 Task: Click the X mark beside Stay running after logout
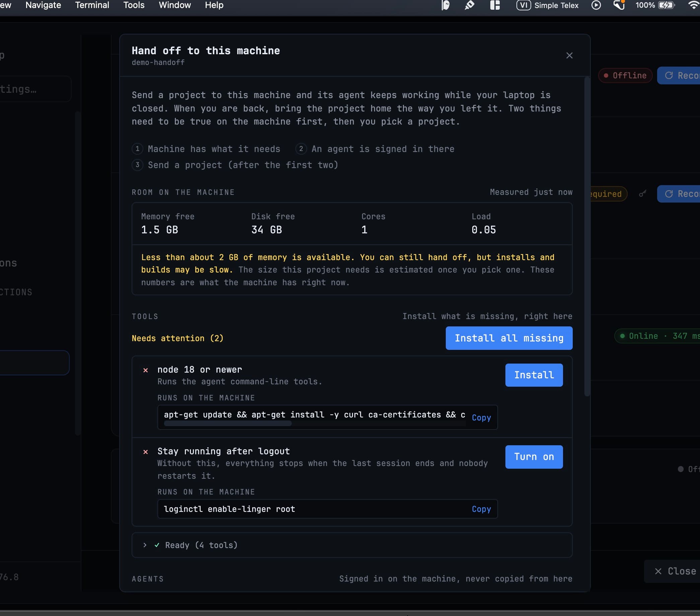(x=146, y=452)
